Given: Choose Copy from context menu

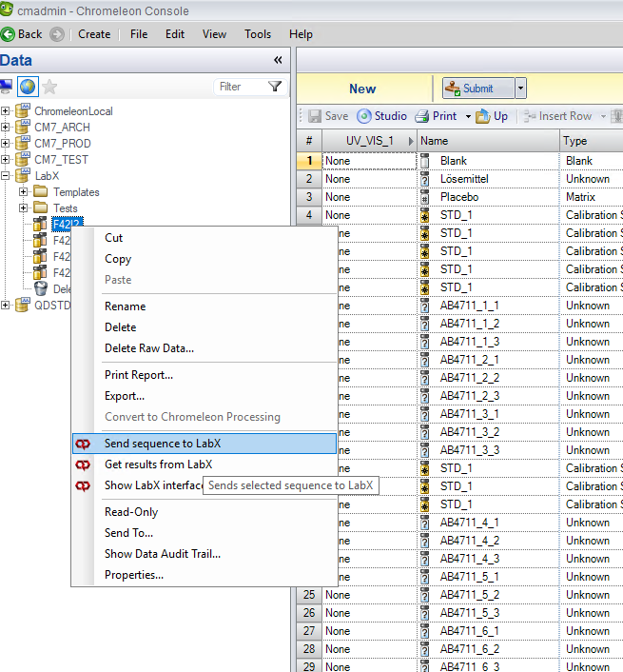Looking at the screenshot, I should tap(204, 259).
